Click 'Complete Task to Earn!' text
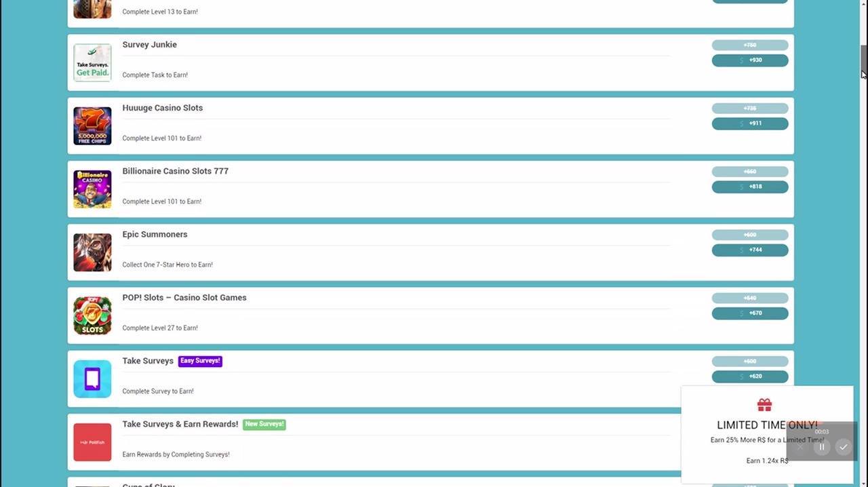 pos(155,75)
